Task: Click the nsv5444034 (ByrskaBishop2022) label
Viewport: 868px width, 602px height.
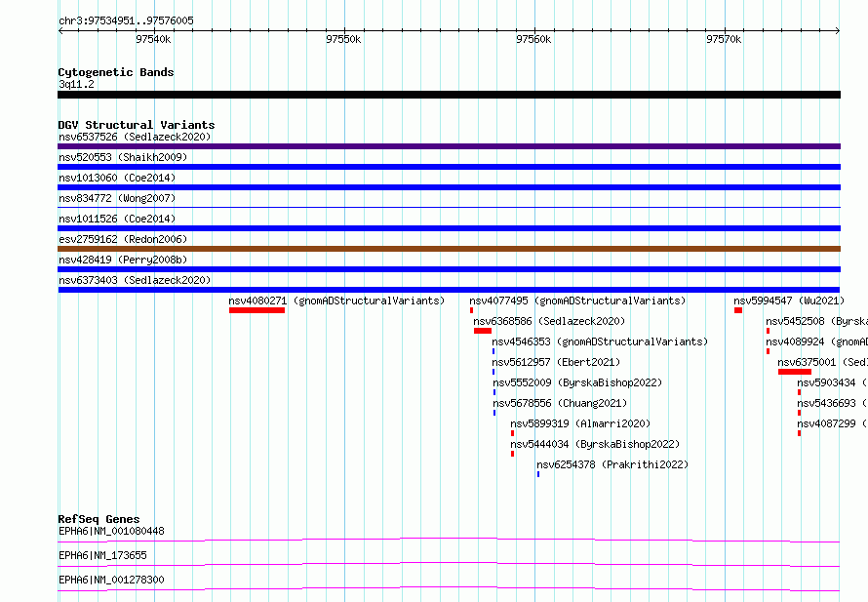Action: [595, 444]
